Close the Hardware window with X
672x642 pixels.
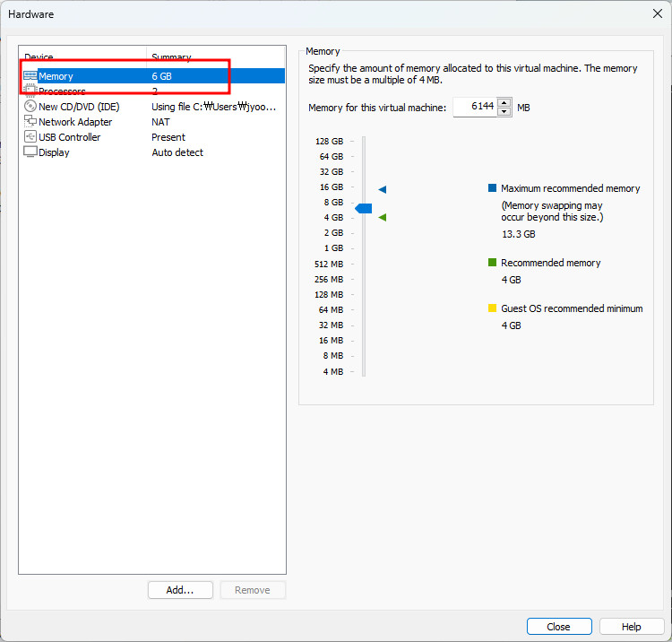click(658, 13)
